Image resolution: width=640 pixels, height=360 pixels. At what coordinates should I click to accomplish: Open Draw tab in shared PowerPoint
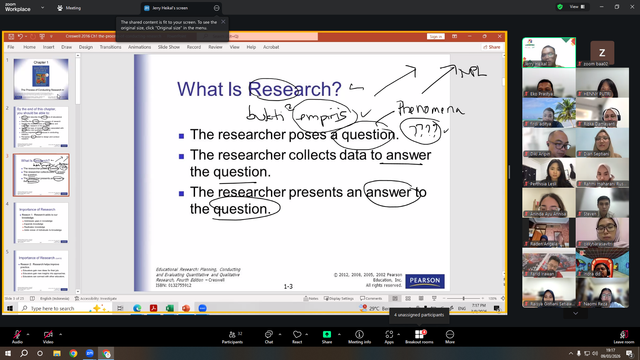67,47
